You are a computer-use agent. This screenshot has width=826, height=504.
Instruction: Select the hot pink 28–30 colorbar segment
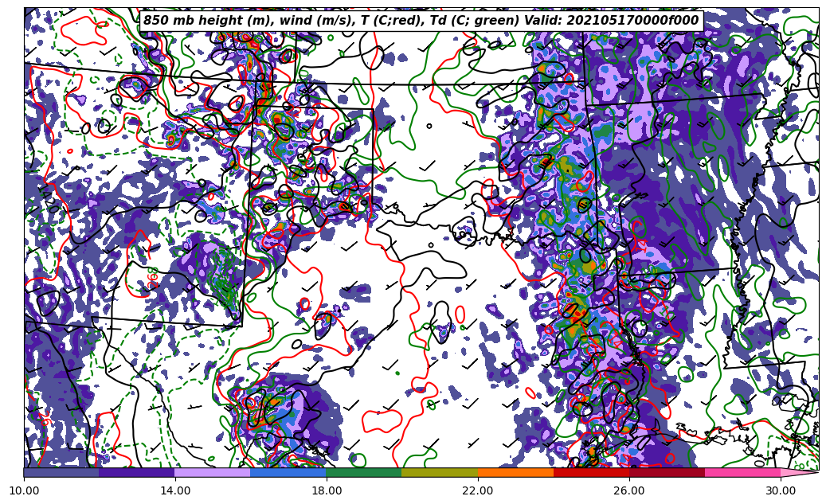[x=742, y=472]
